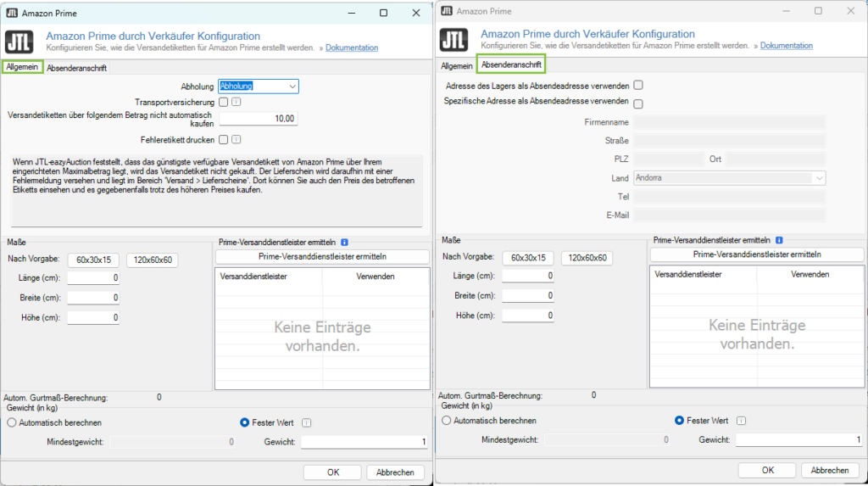Click Abbrechen in right window
This screenshot has width=868, height=486.
[830, 470]
